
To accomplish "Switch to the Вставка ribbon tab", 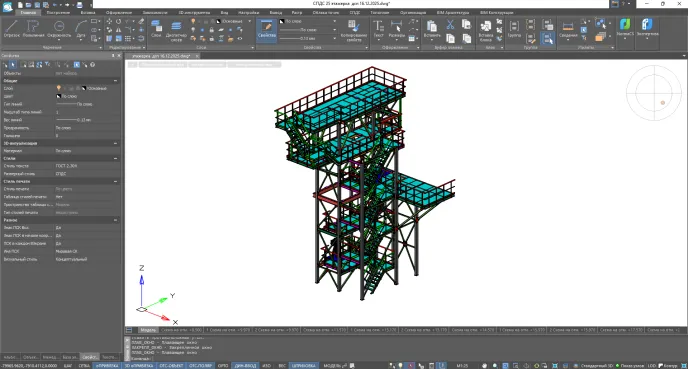I will coord(88,13).
